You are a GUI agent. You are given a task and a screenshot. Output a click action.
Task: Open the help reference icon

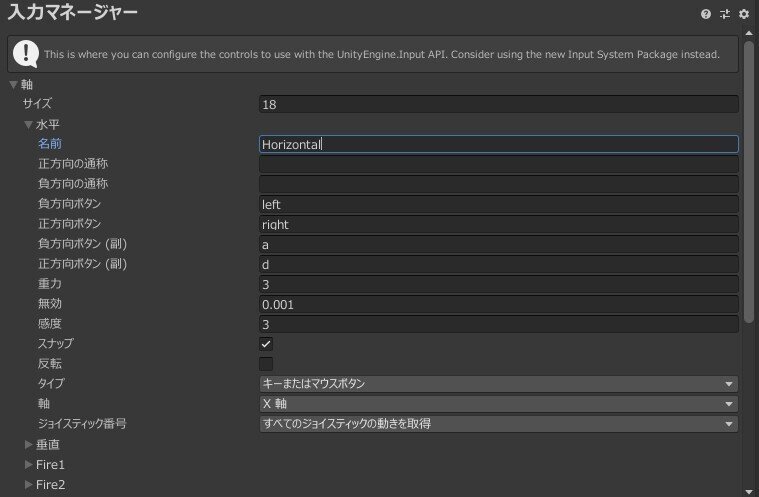[706, 14]
